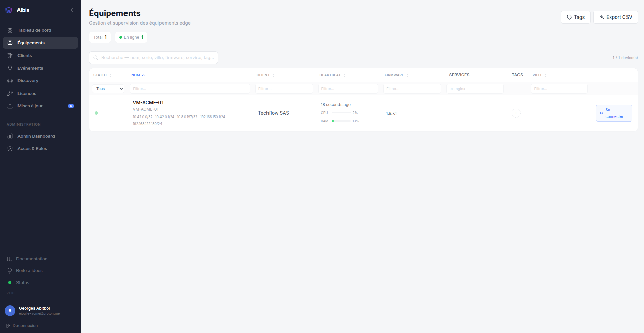This screenshot has width=644, height=333.
Task: Click the Clients building icon
Action: point(10,56)
